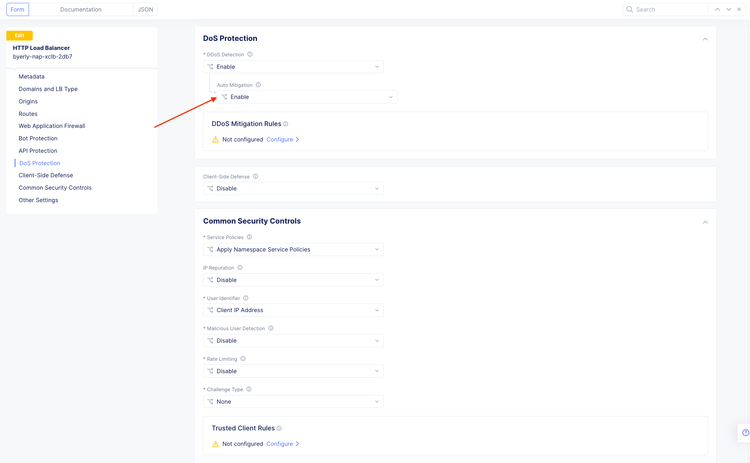This screenshot has width=750, height=463.
Task: Open the Auto Mitigation dropdown
Action: click(x=306, y=97)
